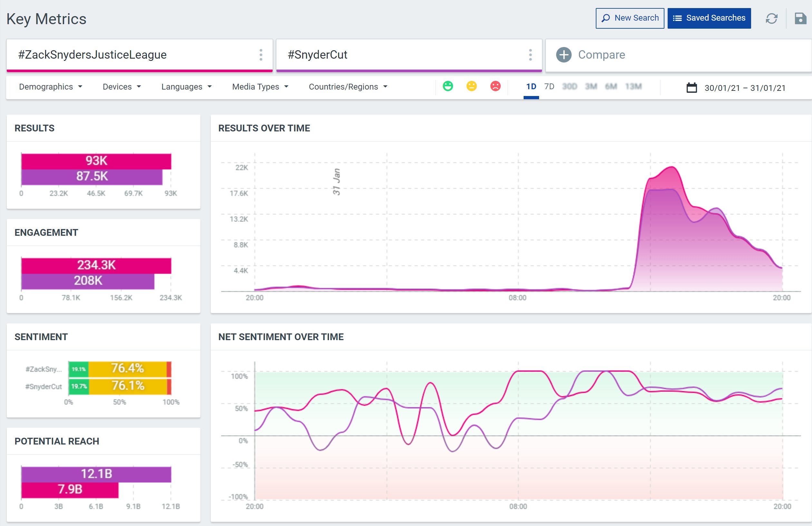
Task: Click the save floppy disk icon
Action: 800,18
